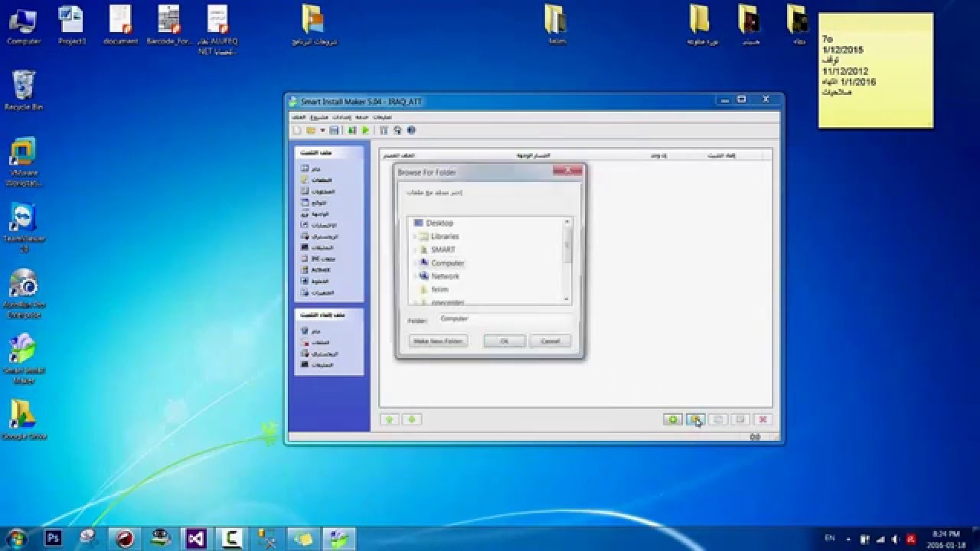Viewport: 980px width, 551px height.
Task: Open the خدمة (Service) menu
Action: (x=362, y=117)
